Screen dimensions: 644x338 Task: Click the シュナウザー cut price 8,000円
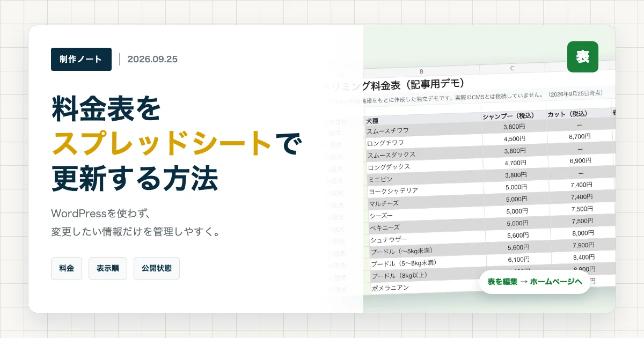coord(583,233)
